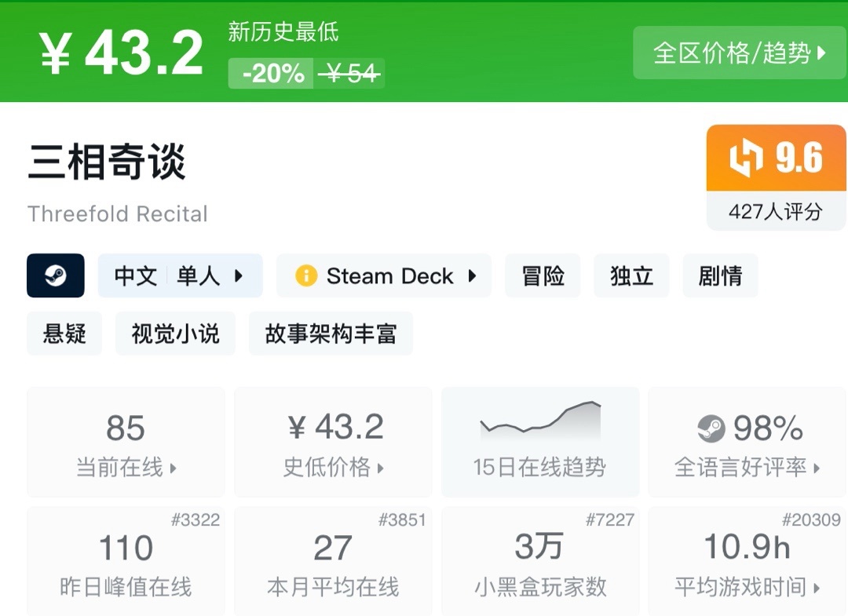Tap the 悬疑 mystery tag
848x616 pixels.
[x=64, y=334]
